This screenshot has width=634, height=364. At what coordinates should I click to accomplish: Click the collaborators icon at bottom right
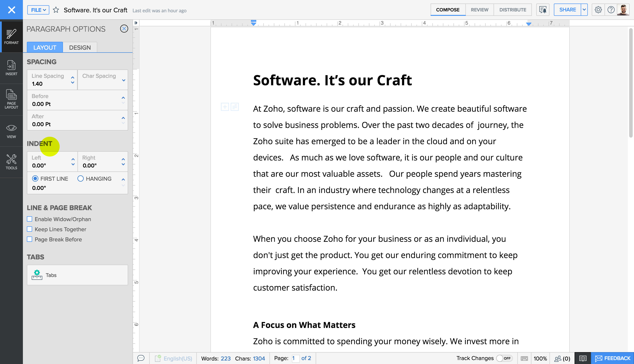click(x=559, y=358)
